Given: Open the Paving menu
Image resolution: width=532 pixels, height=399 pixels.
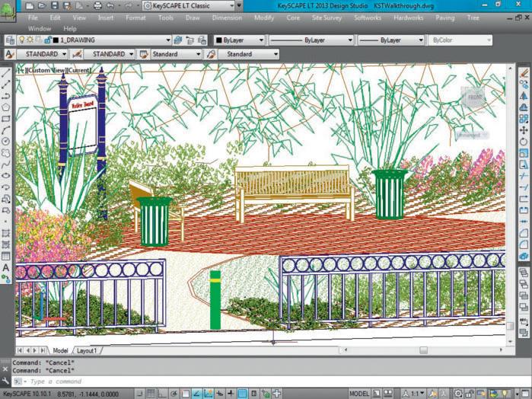Looking at the screenshot, I should click(x=444, y=18).
